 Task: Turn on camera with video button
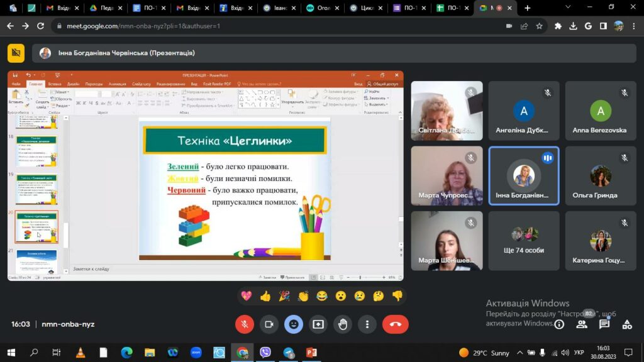point(269,324)
